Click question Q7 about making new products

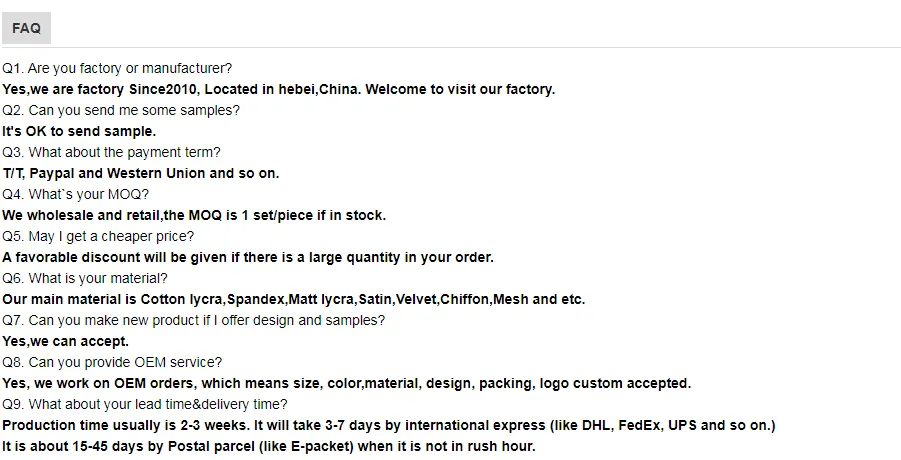193,320
